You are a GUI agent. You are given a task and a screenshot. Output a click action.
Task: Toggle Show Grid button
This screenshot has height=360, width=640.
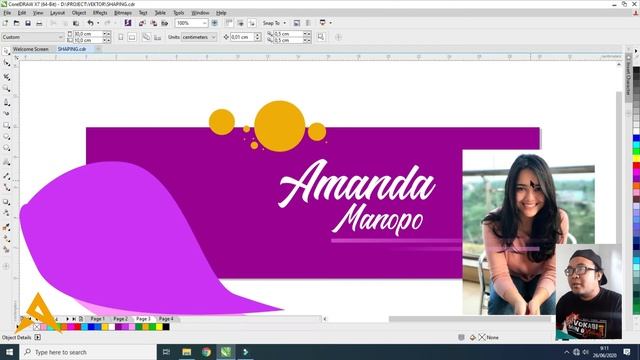[240, 23]
